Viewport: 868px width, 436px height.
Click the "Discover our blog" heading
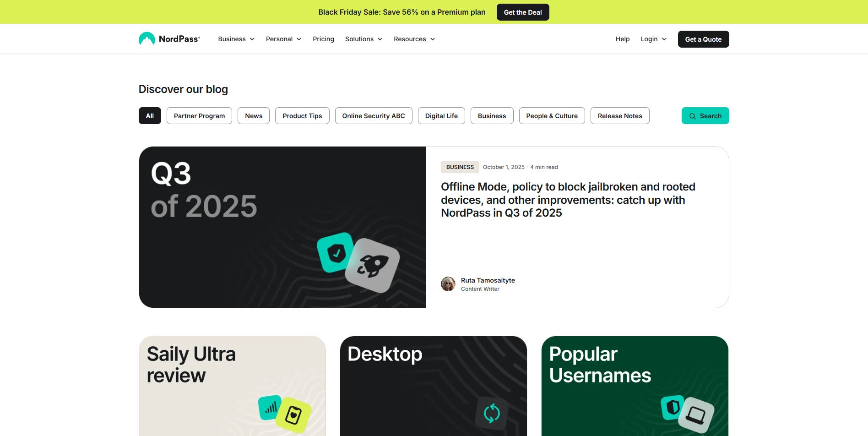pyautogui.click(x=183, y=89)
